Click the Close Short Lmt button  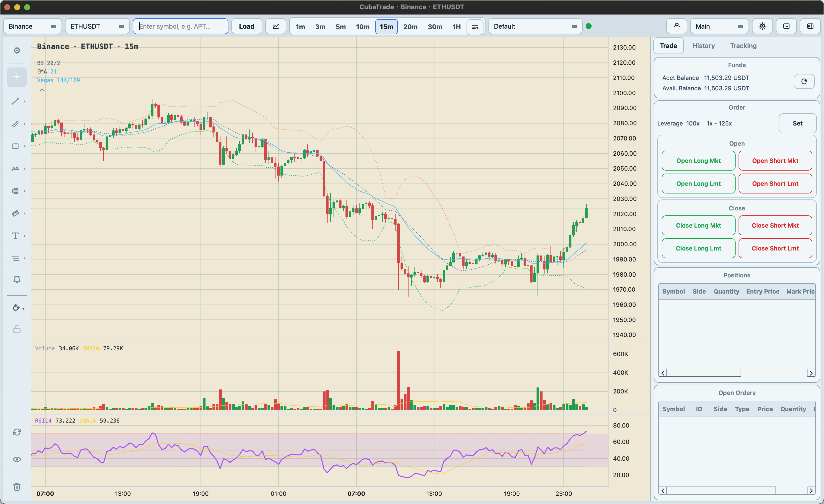click(775, 248)
